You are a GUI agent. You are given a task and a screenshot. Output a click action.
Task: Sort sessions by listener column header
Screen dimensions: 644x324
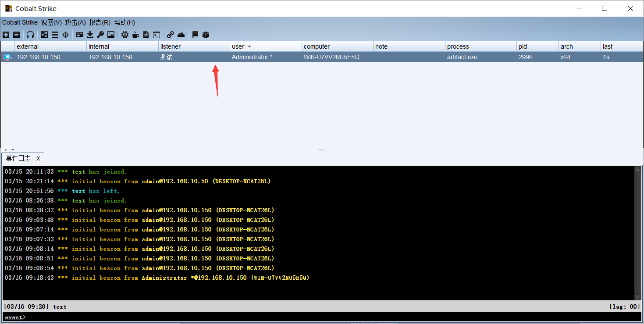[194, 46]
